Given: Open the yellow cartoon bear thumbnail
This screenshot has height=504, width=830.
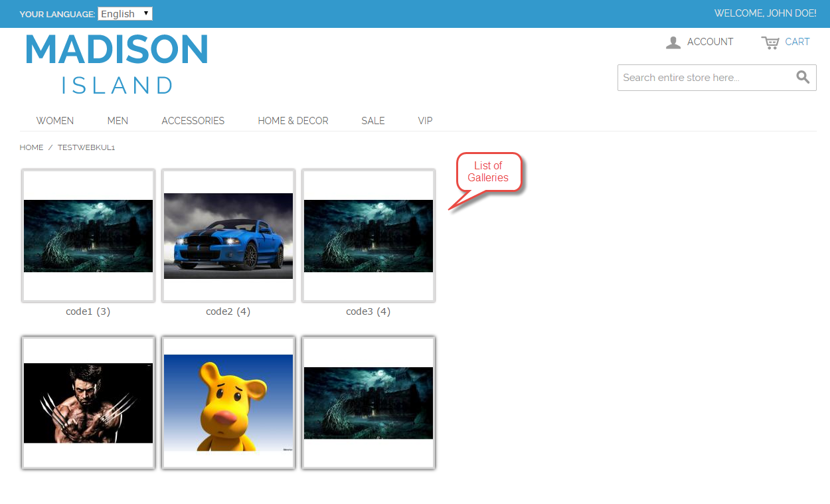Looking at the screenshot, I should coord(228,403).
